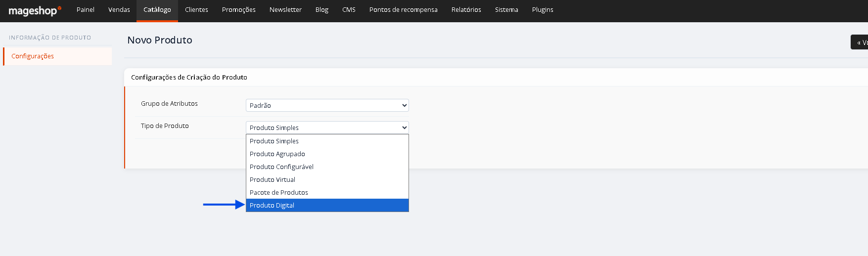Screen dimensions: 868x256
Task: Open the Promoções menu
Action: (x=239, y=10)
